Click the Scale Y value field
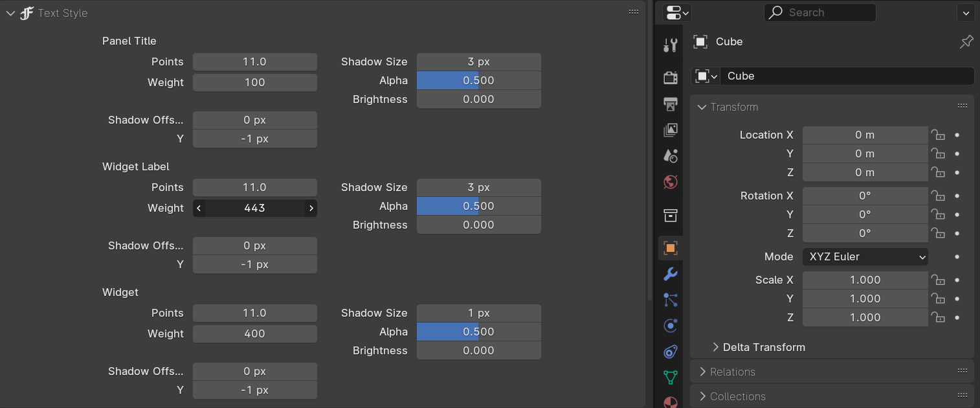 tap(865, 299)
